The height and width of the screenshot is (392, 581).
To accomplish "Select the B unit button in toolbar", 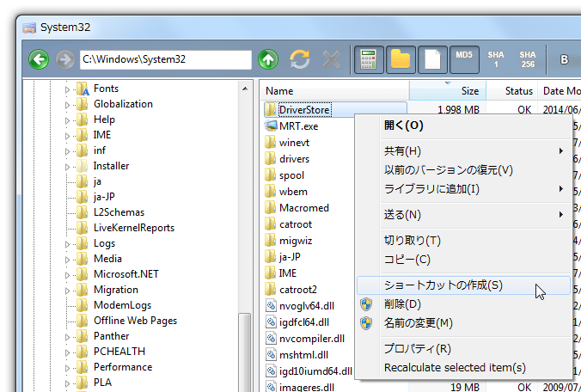I will pos(565,59).
